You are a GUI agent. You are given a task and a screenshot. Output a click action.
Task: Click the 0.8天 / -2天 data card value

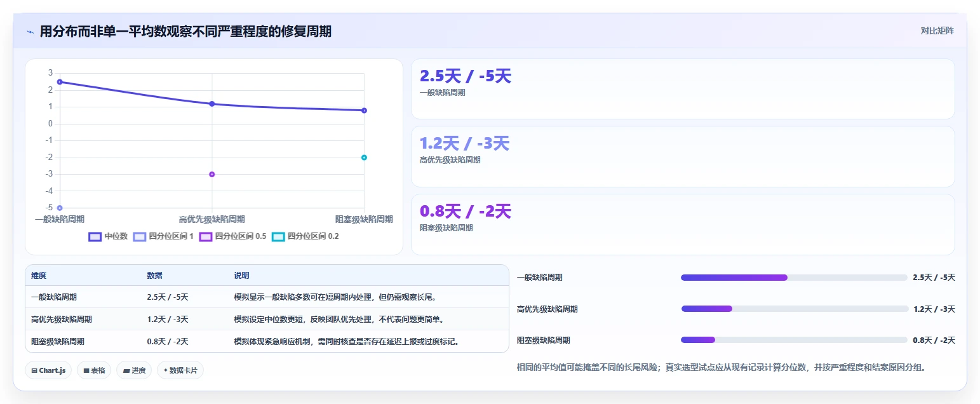point(466,212)
